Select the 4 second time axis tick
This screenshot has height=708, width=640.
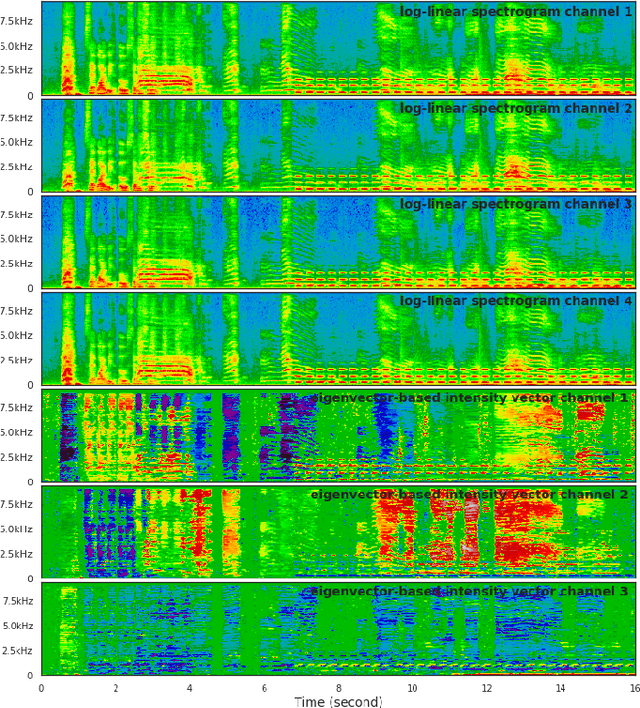[x=189, y=687]
